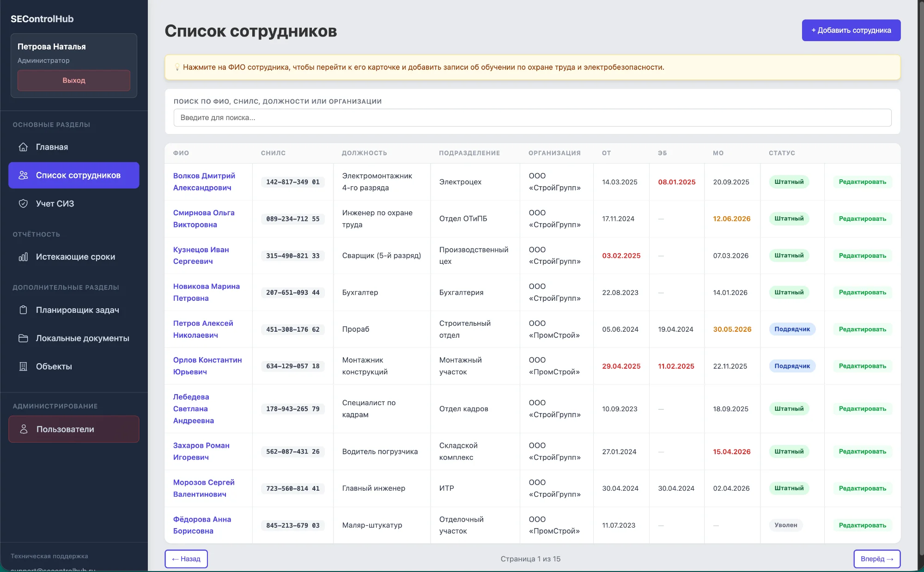
Task: Click Редактировать for Кузнецов Иван
Action: (x=863, y=256)
